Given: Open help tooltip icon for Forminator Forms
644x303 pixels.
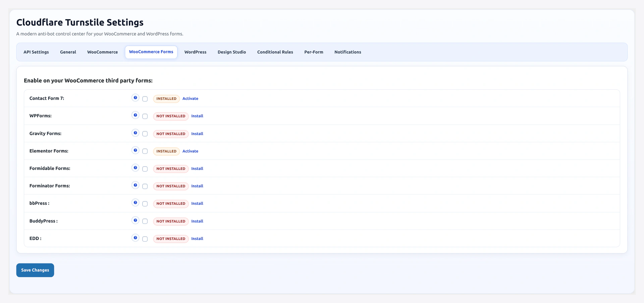Looking at the screenshot, I should pos(135,185).
